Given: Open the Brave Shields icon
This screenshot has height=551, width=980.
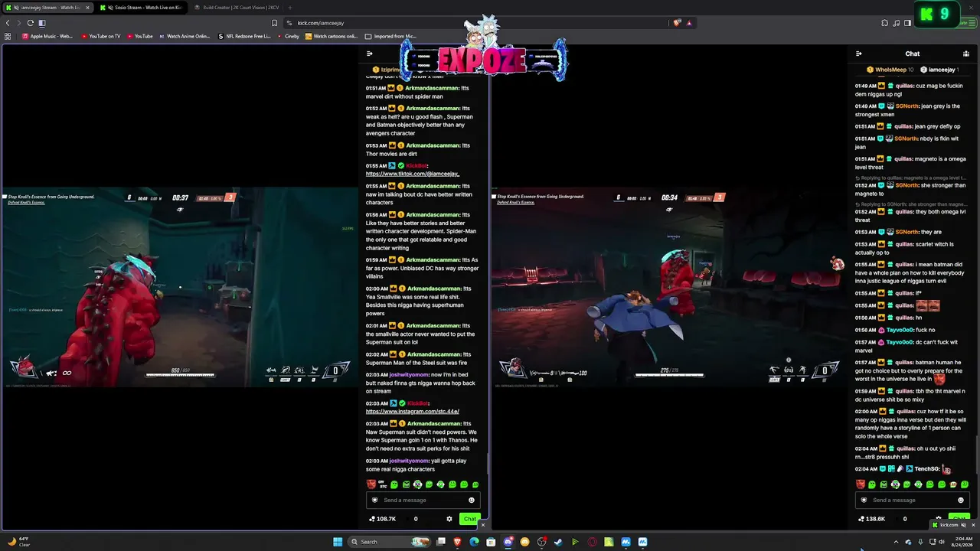Looking at the screenshot, I should (677, 23).
